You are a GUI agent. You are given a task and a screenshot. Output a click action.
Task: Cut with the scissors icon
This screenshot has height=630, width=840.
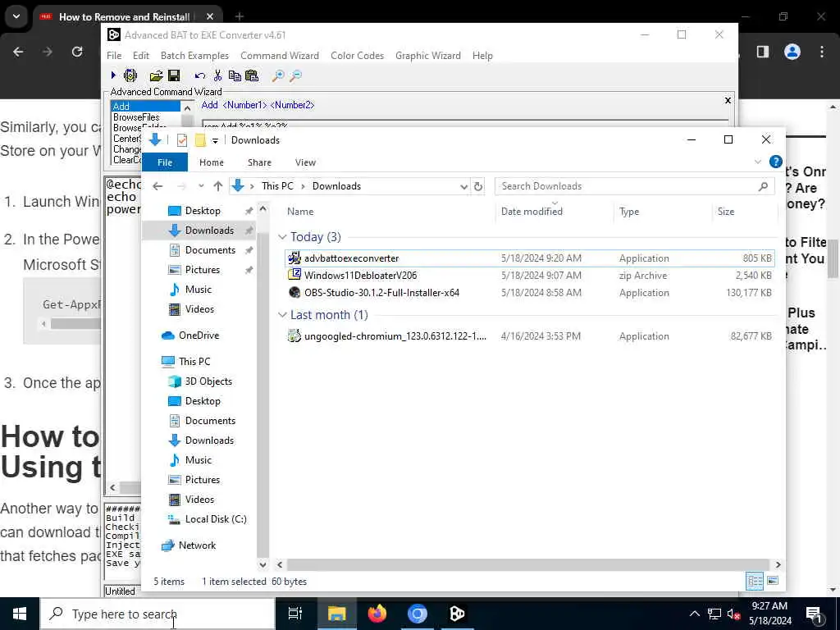217,75
